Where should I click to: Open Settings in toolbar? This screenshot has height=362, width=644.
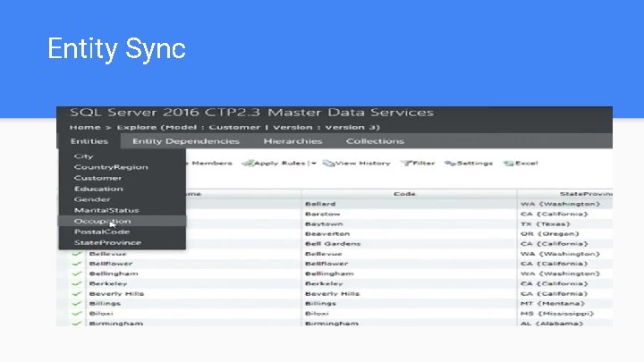click(x=475, y=164)
